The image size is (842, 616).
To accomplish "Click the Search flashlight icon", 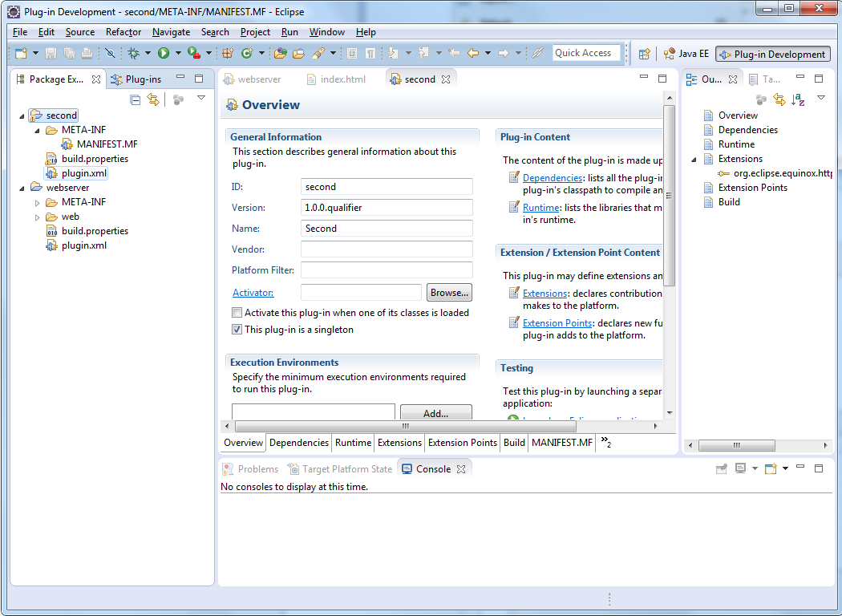I will [318, 53].
